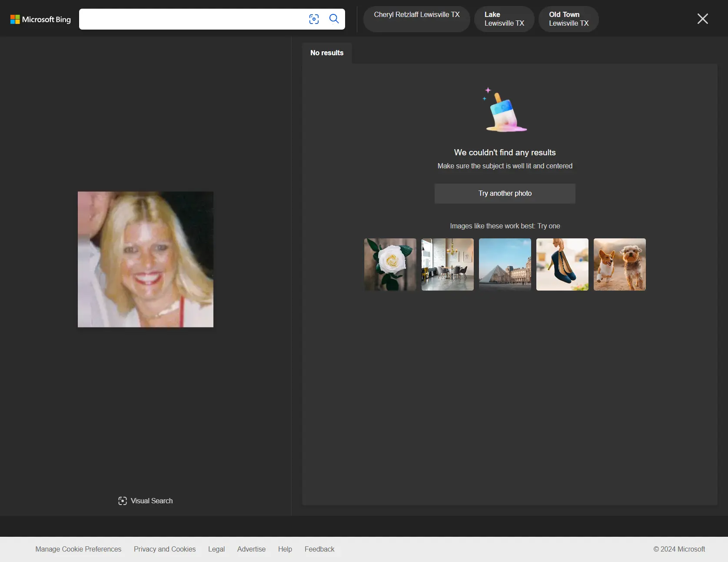Close the visual search overlay with X
Viewport: 728px width, 562px height.
coord(702,19)
